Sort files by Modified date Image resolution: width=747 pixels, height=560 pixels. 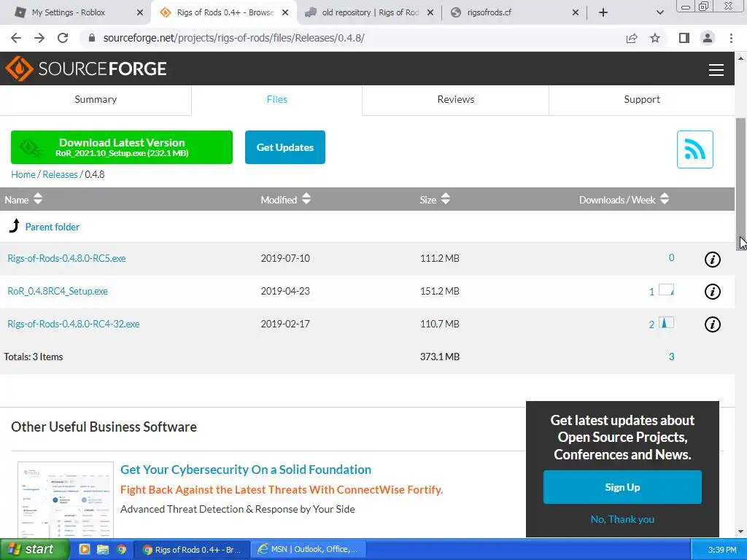coord(285,200)
